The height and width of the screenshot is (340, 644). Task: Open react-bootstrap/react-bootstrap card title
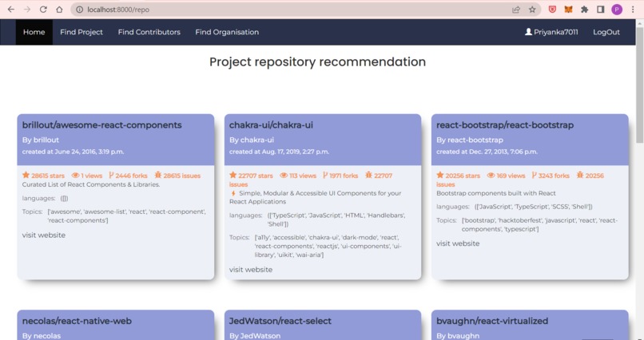(505, 125)
